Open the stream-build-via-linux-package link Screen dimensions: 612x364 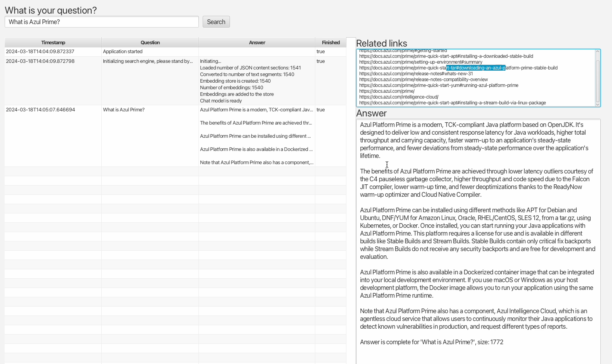(452, 103)
